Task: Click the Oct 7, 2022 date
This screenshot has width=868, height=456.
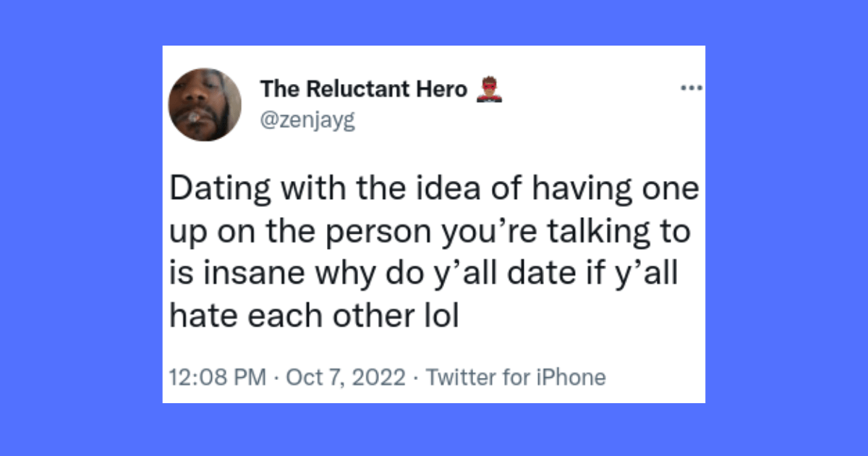Action: coord(345,377)
